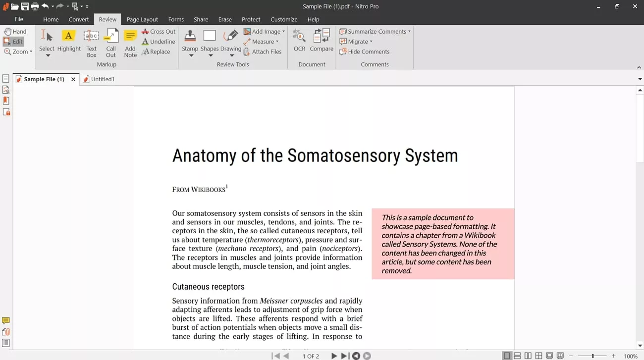Screen dimensions: 644x360
Task: Click the Text Box tool
Action: tap(91, 43)
